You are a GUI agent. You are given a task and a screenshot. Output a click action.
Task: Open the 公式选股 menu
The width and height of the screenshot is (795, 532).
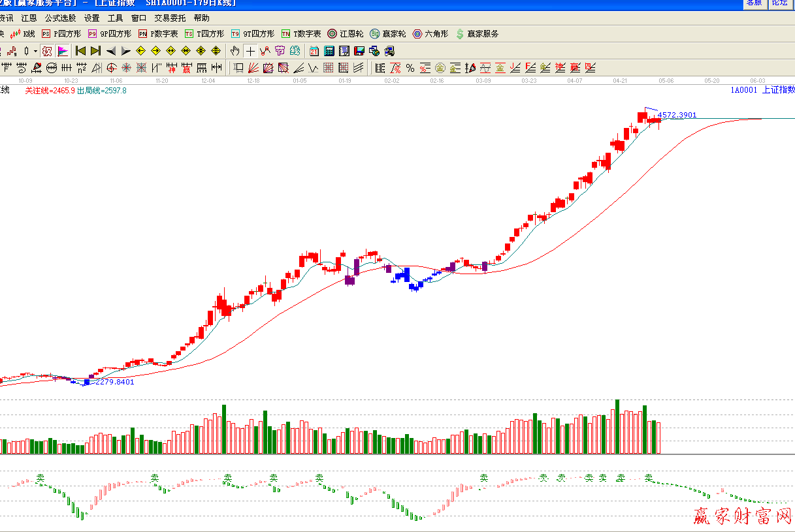click(60, 18)
